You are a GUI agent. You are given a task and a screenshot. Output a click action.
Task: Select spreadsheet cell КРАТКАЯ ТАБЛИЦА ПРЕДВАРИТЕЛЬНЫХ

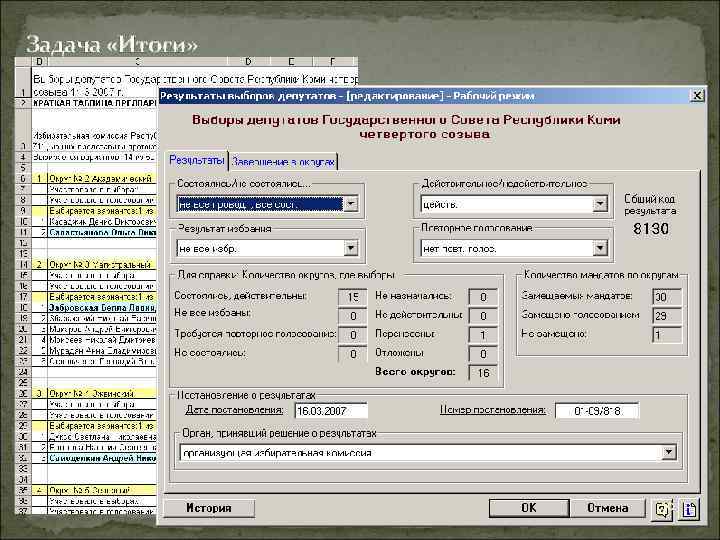[94, 103]
